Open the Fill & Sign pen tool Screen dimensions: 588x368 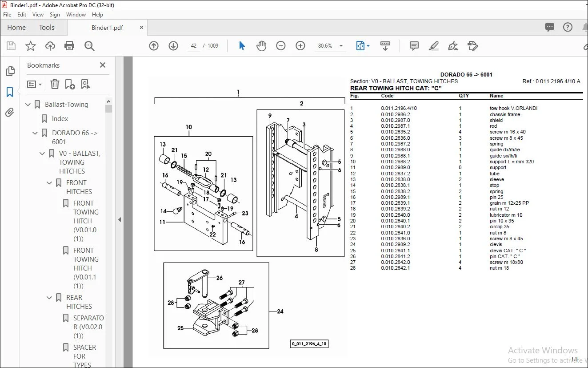453,46
